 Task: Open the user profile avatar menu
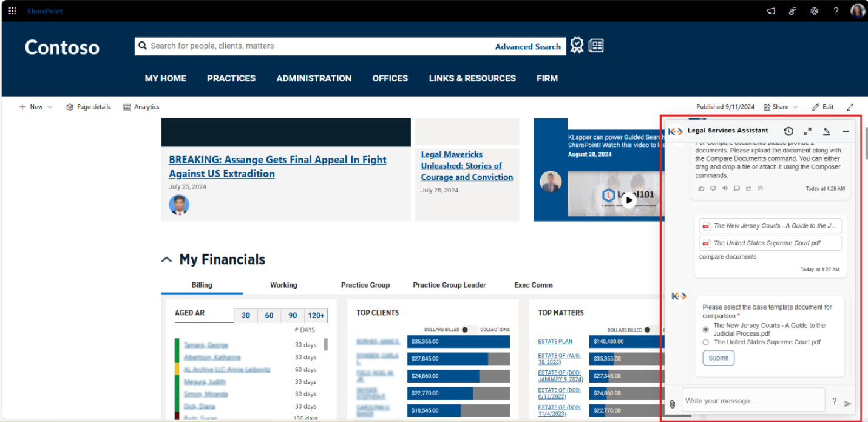tap(857, 11)
